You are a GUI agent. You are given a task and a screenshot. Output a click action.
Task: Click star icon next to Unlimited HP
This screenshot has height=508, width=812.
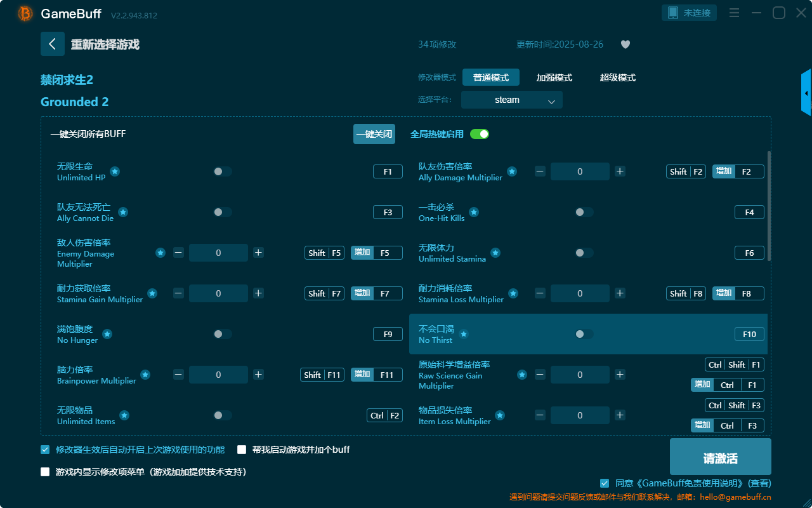point(115,171)
